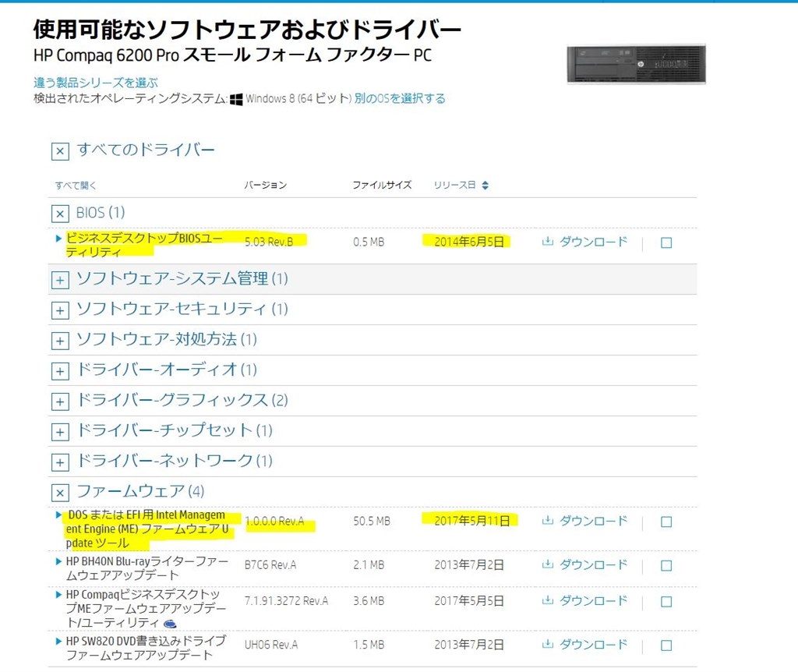Expand details arrow for HP SW820 DVD firmware
The image size is (798, 672).
click(58, 641)
